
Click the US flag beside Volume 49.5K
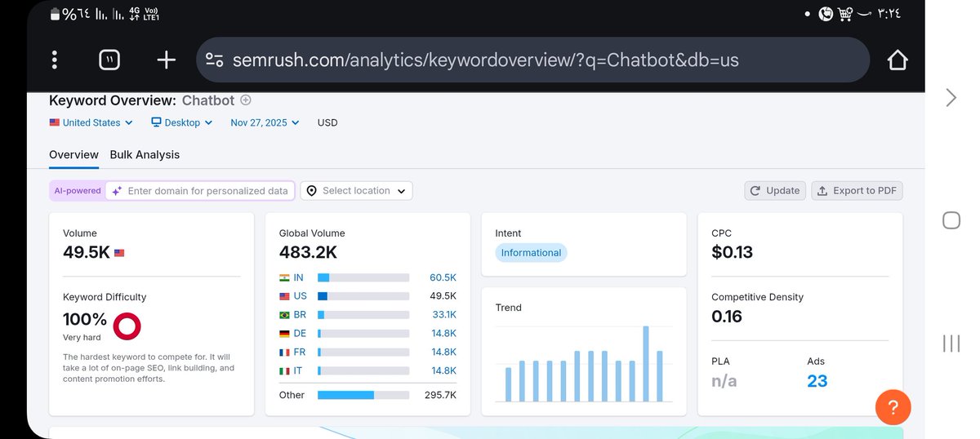(119, 253)
